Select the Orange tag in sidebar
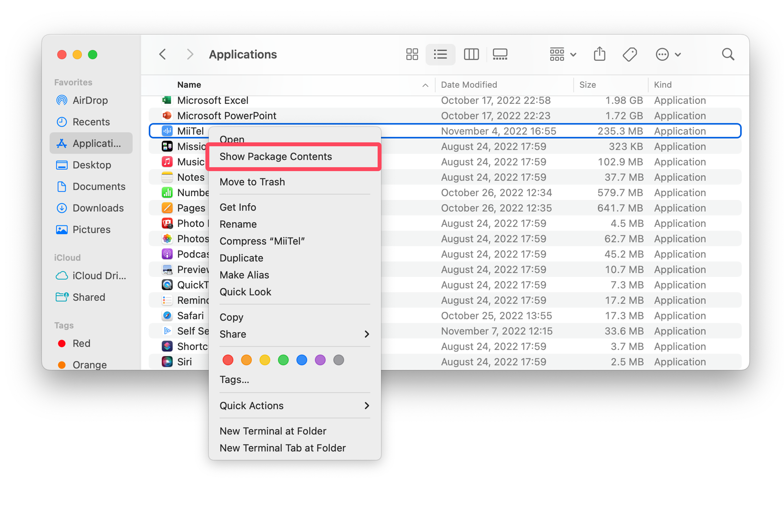Viewport: 784px width, 532px height. pyautogui.click(x=91, y=365)
